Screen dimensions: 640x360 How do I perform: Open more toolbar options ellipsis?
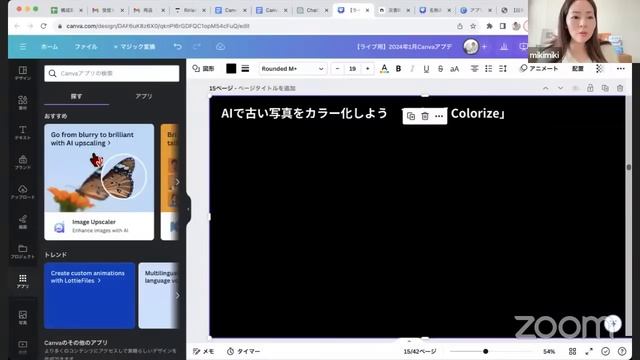coord(620,69)
